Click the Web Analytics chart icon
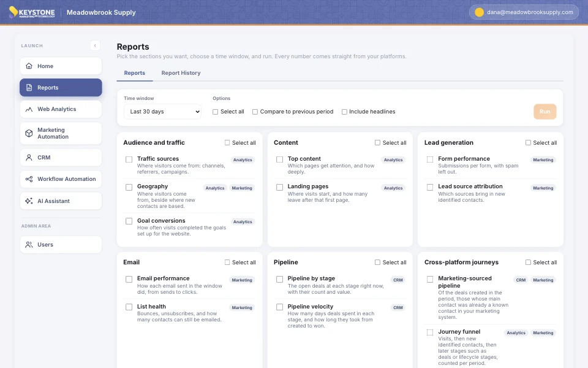The width and height of the screenshot is (588, 368). tap(29, 109)
